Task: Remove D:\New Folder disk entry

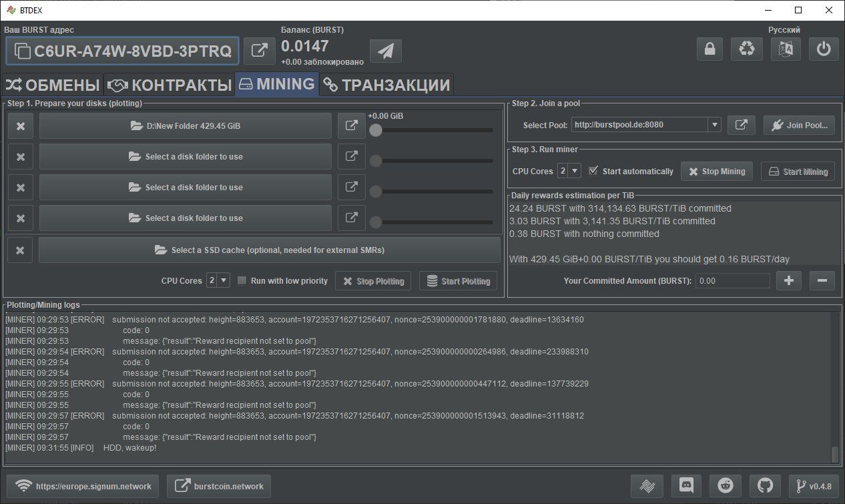Action: (x=21, y=125)
